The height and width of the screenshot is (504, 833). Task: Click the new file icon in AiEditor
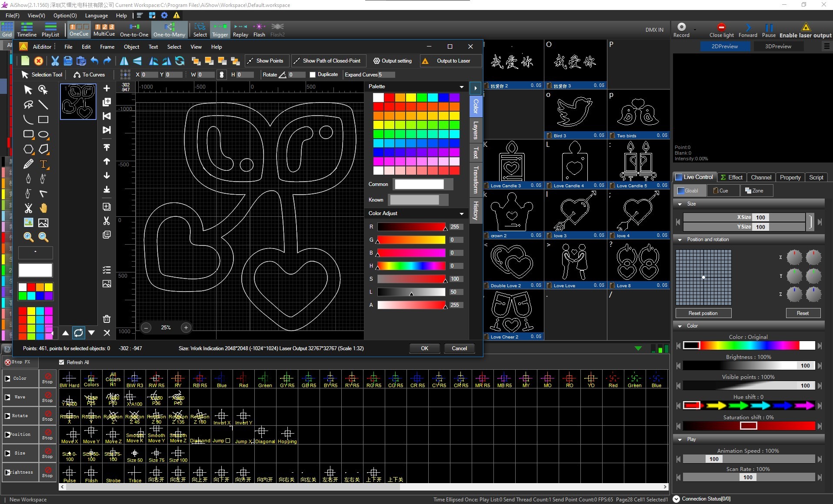25,61
